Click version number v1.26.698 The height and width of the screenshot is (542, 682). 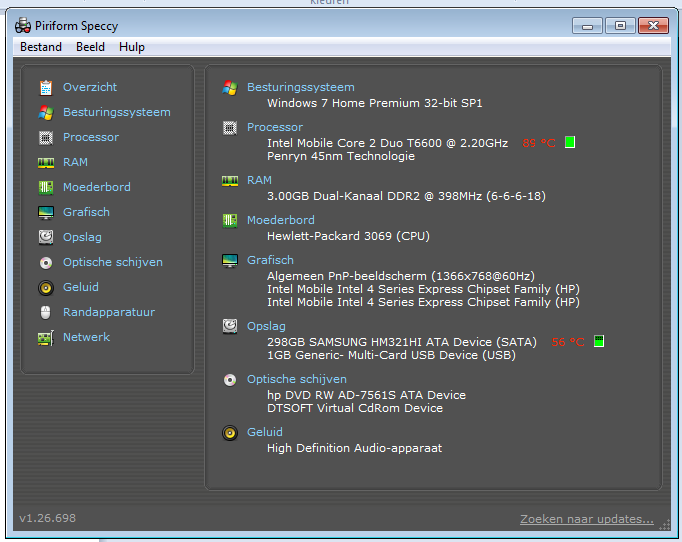(x=47, y=519)
